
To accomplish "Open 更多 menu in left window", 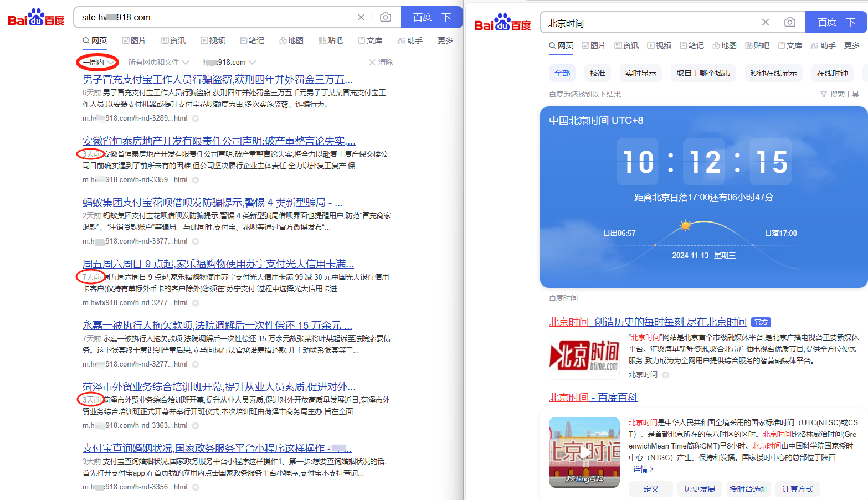I will (445, 40).
